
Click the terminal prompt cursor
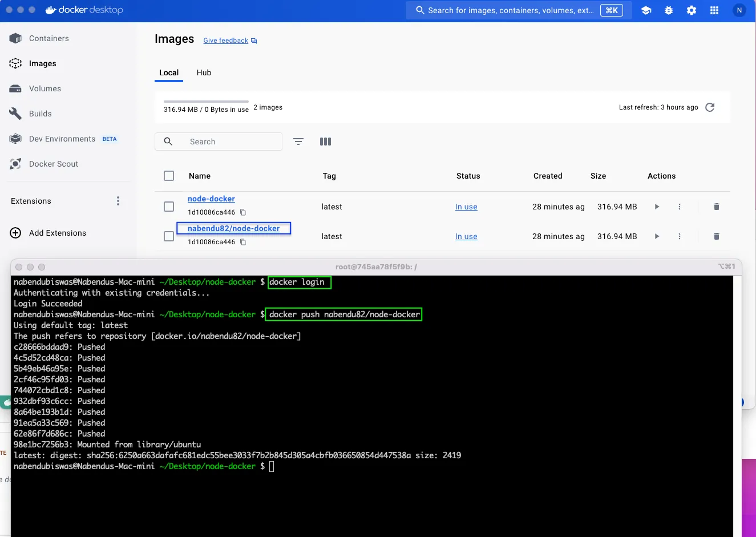coord(272,466)
